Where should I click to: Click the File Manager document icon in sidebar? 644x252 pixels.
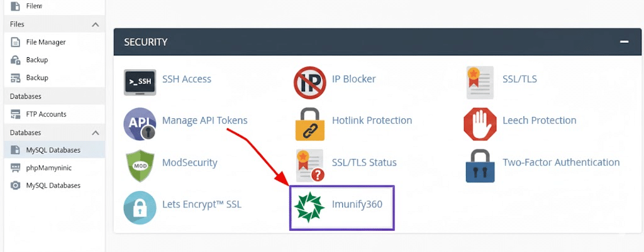coord(15,42)
